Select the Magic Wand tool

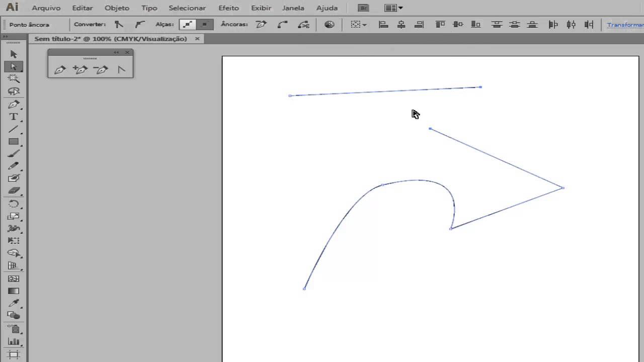(14, 79)
